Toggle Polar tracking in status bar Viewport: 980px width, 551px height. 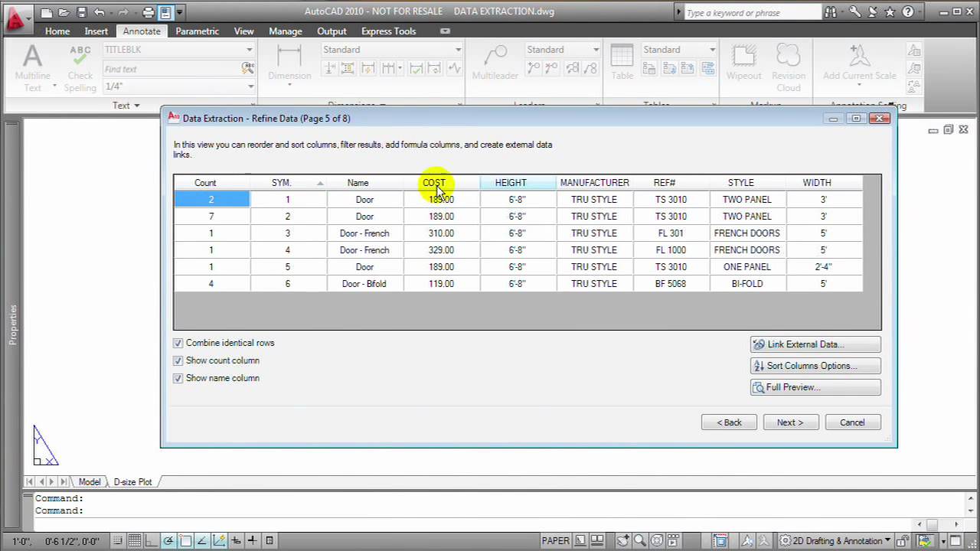click(168, 541)
